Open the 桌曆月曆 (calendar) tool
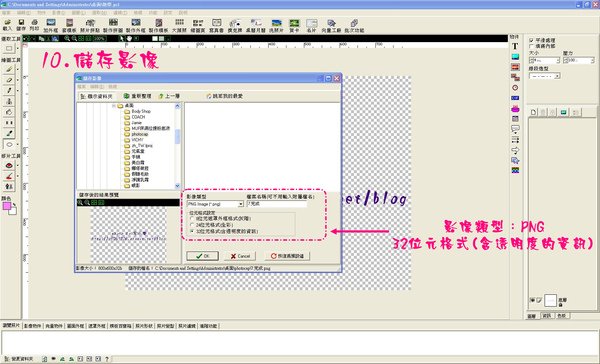The image size is (600, 364). (256, 25)
